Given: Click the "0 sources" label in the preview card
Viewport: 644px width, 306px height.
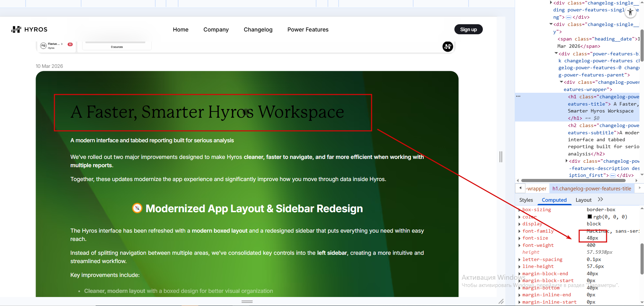Looking at the screenshot, I should pyautogui.click(x=117, y=47).
